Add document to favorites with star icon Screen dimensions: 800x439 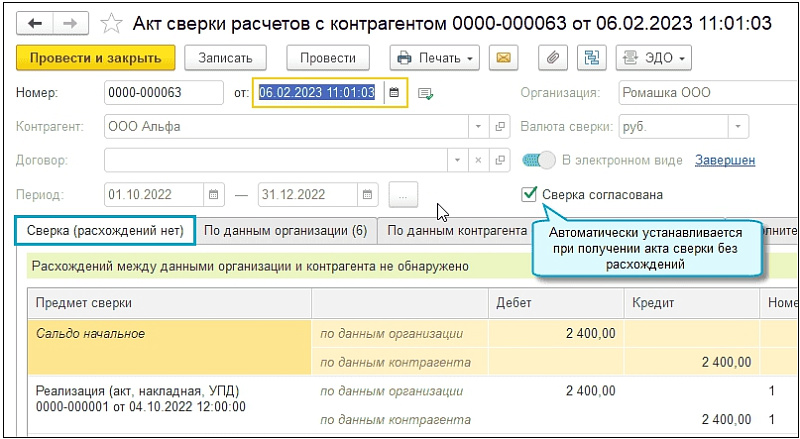coord(109,23)
